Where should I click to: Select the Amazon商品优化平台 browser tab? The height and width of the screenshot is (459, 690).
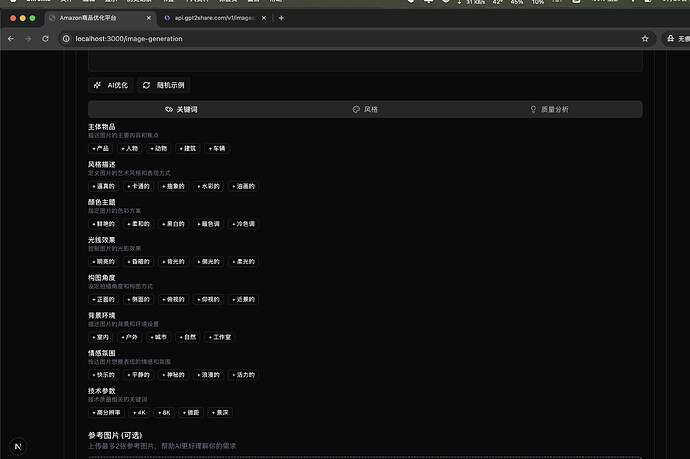101,18
